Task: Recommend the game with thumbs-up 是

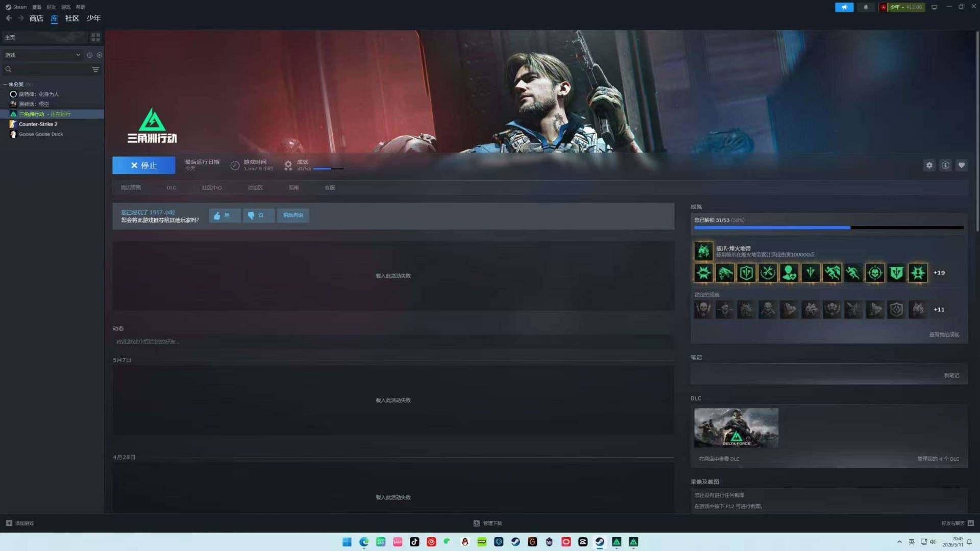Action: pyautogui.click(x=224, y=215)
